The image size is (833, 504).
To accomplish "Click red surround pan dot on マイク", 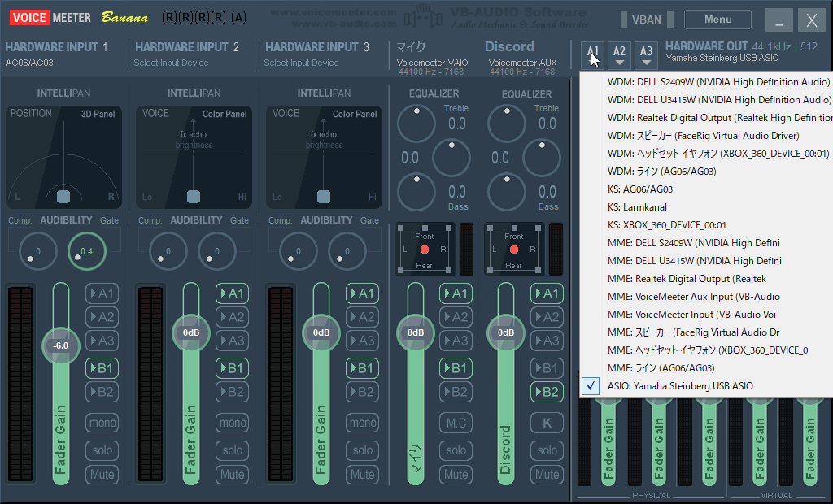I will click(x=425, y=250).
